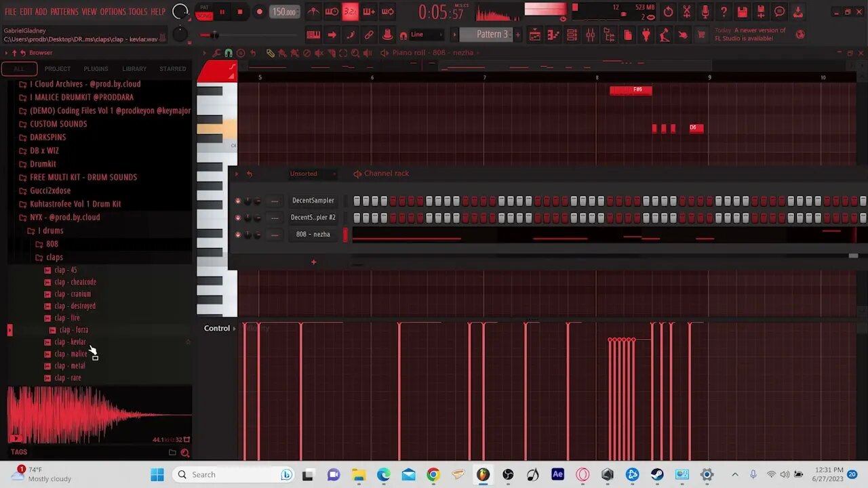Open Channel rack options menu arrow
This screenshot has height=488, width=868.
point(237,174)
